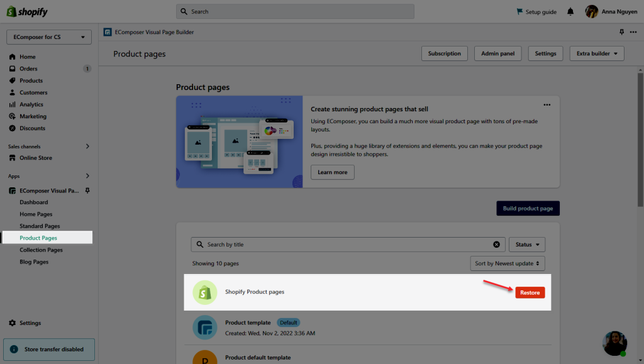Viewport: 644px width, 364px height.
Task: Click the Shopify Product pages bag icon
Action: (205, 292)
